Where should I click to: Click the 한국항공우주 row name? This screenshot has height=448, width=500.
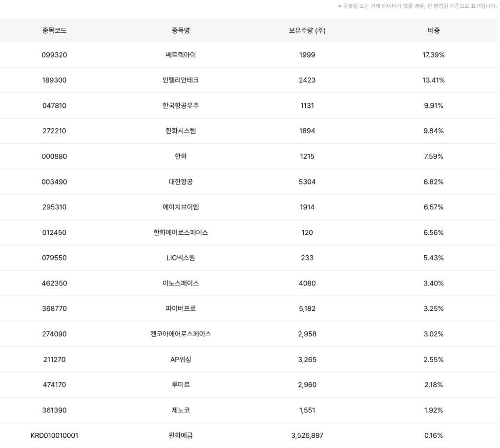click(181, 105)
